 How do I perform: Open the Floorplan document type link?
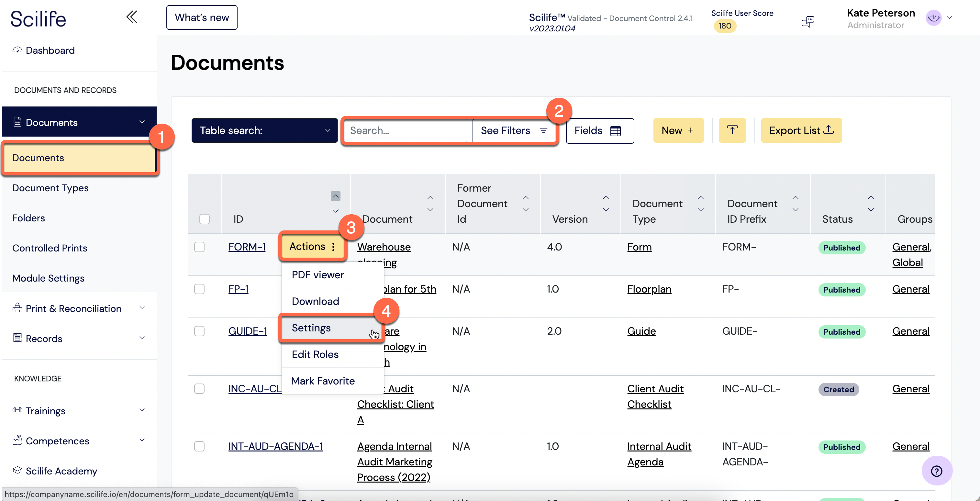pos(649,289)
